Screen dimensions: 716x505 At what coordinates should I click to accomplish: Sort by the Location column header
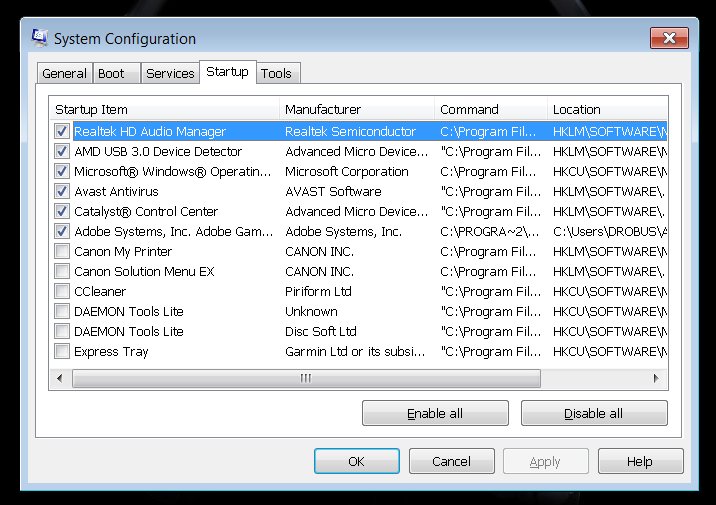(x=607, y=110)
